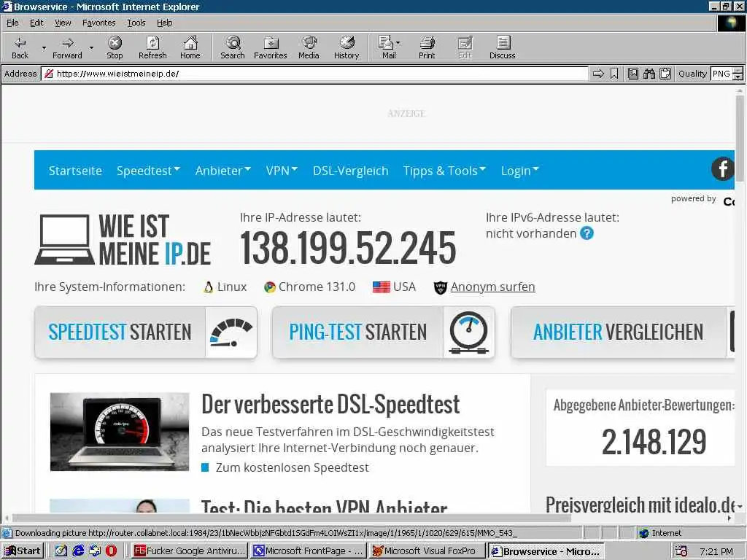Screen dimensions: 747x560
Task: Switch to Microsoft FrontPage taskbar window
Action: pyautogui.click(x=309, y=551)
